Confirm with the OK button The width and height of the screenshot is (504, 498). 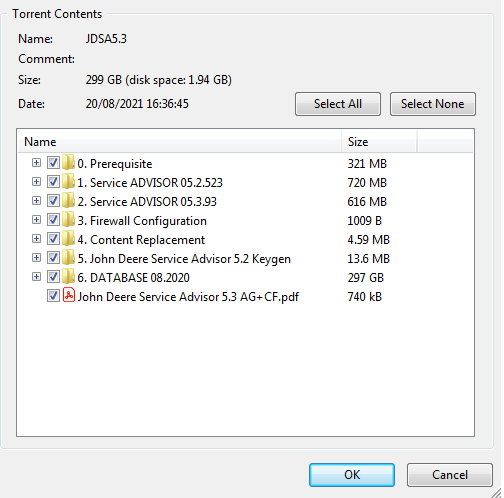tap(352, 475)
